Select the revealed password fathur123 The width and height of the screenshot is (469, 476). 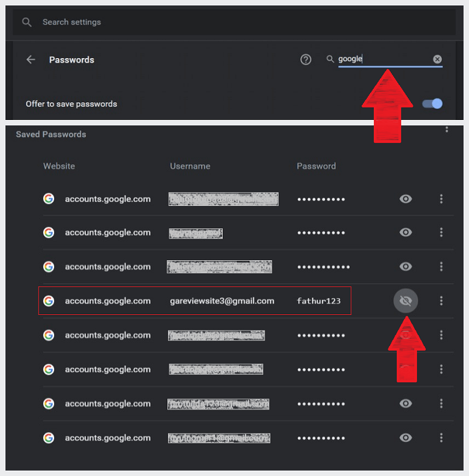click(x=319, y=301)
